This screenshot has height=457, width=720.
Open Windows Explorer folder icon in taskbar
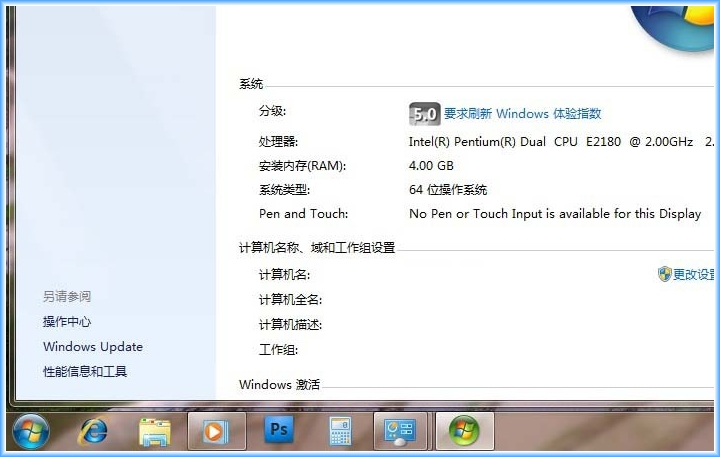tap(155, 432)
